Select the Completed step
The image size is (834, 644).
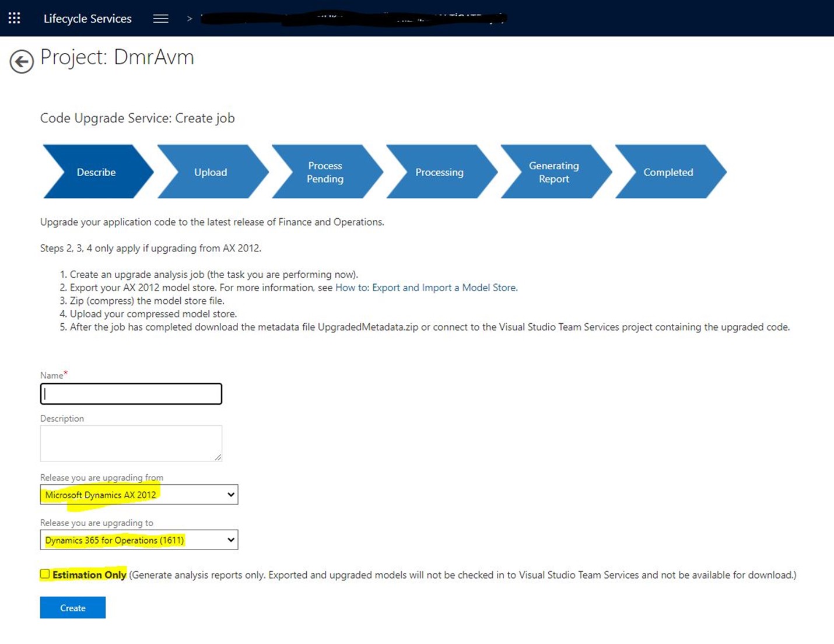click(670, 172)
